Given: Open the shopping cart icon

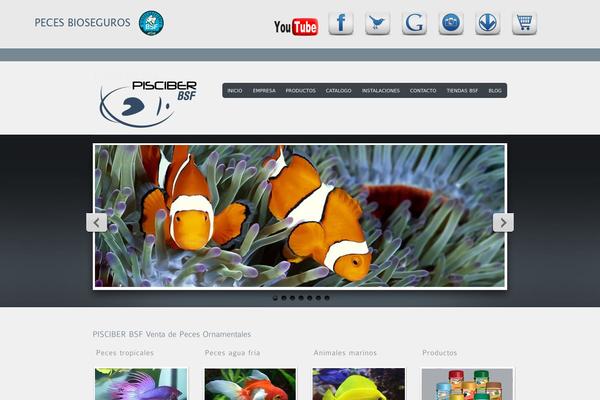Looking at the screenshot, I should pyautogui.click(x=524, y=23).
